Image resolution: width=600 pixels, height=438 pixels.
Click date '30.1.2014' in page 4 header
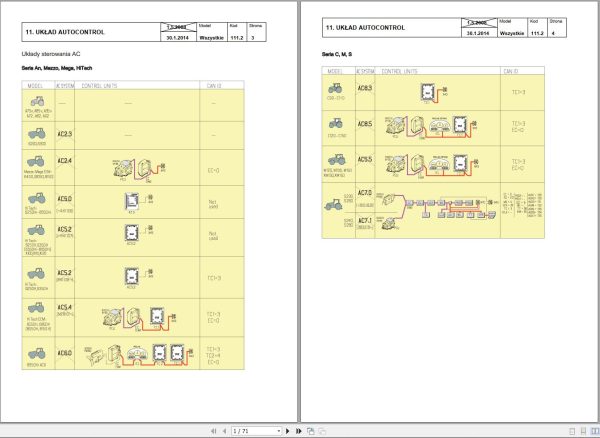[478, 33]
